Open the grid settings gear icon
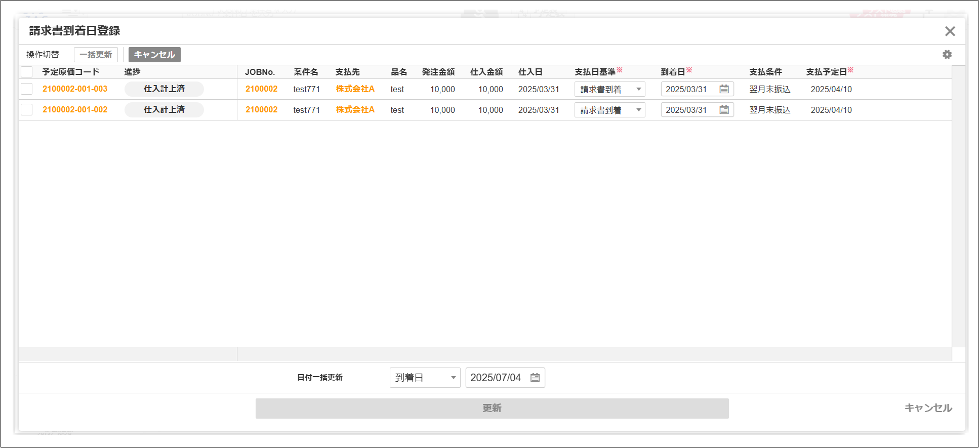Viewport: 980px width, 448px height. click(x=947, y=55)
